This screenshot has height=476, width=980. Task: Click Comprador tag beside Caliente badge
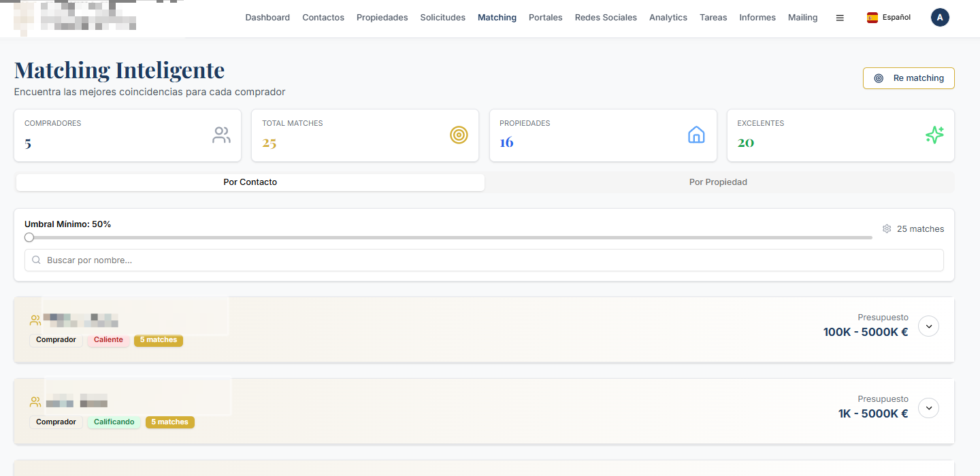pos(56,340)
